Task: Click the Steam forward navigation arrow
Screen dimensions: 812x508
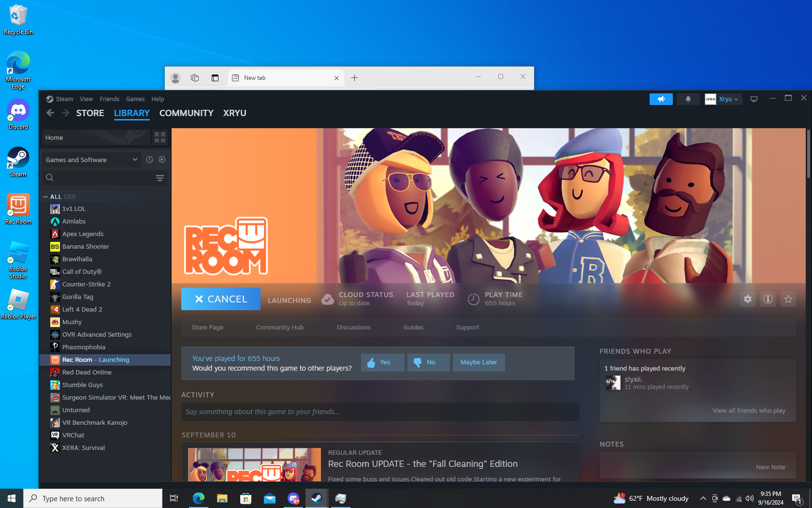Action: pos(66,113)
